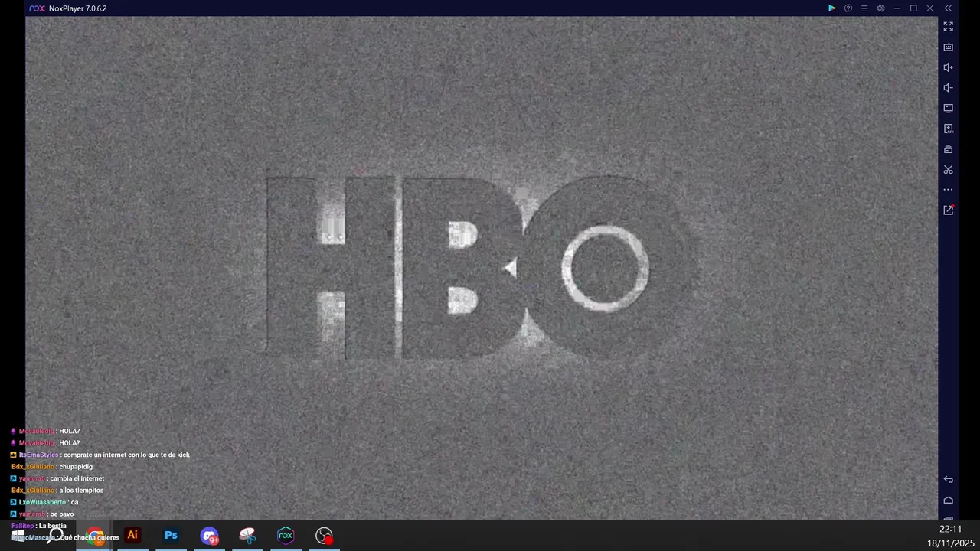The image size is (980, 551).
Task: Open keyboard mapping tool
Action: click(x=948, y=47)
